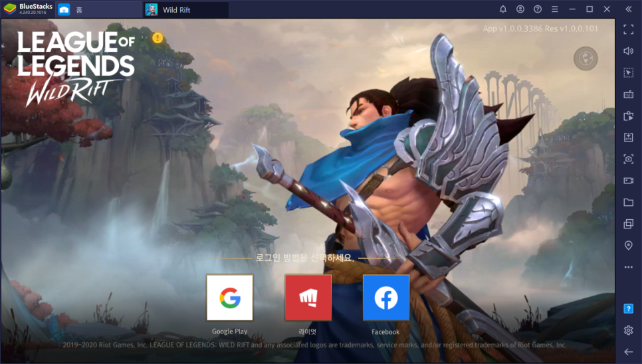Open the region globe selector
This screenshot has width=642, height=364.
tap(586, 58)
